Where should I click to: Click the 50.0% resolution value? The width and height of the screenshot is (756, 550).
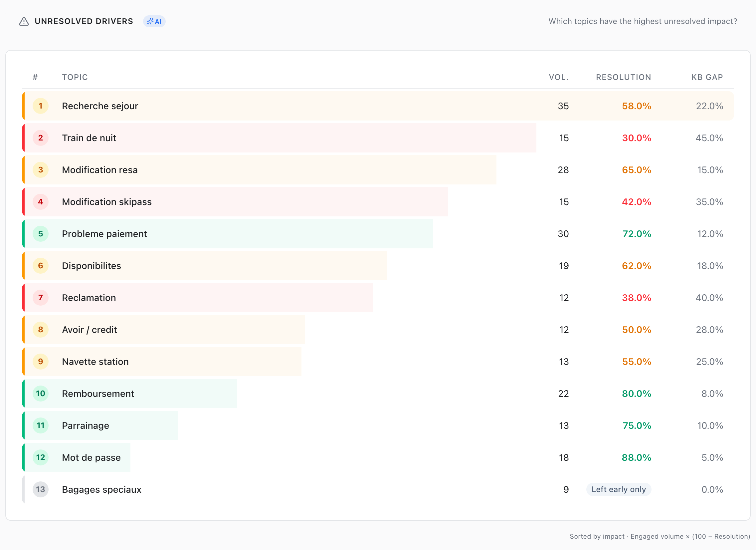[637, 330]
